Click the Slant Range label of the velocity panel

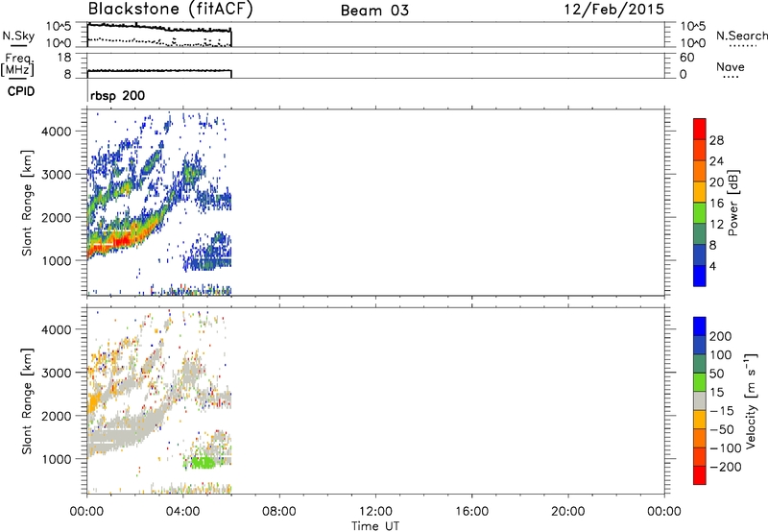[27, 400]
